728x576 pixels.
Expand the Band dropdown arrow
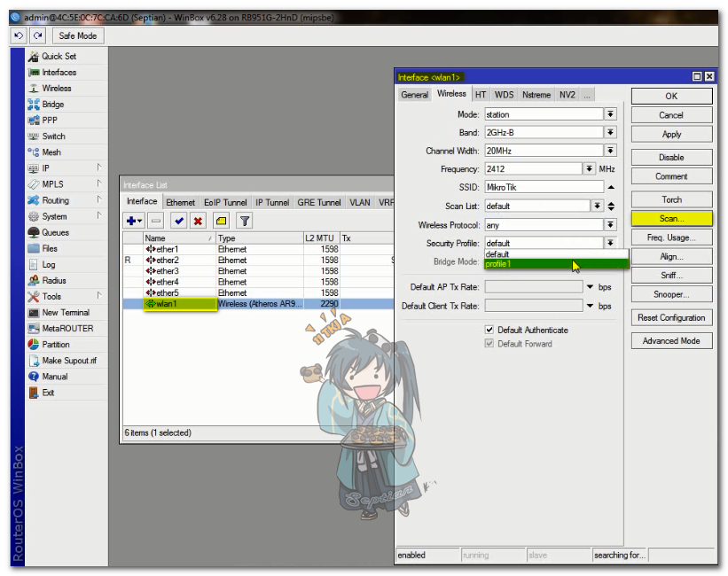click(x=610, y=132)
